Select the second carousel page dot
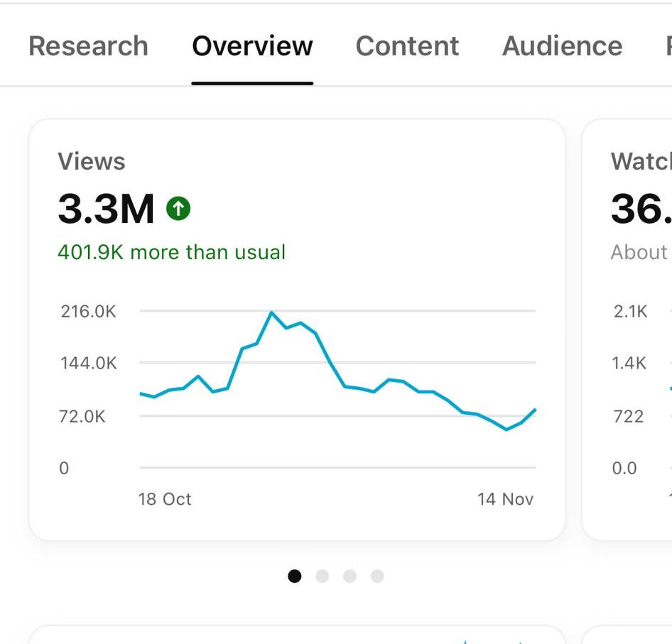The image size is (672, 644). click(323, 577)
